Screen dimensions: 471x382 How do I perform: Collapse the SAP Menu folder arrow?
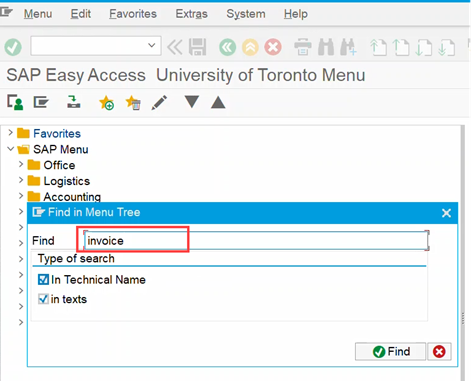coord(11,149)
